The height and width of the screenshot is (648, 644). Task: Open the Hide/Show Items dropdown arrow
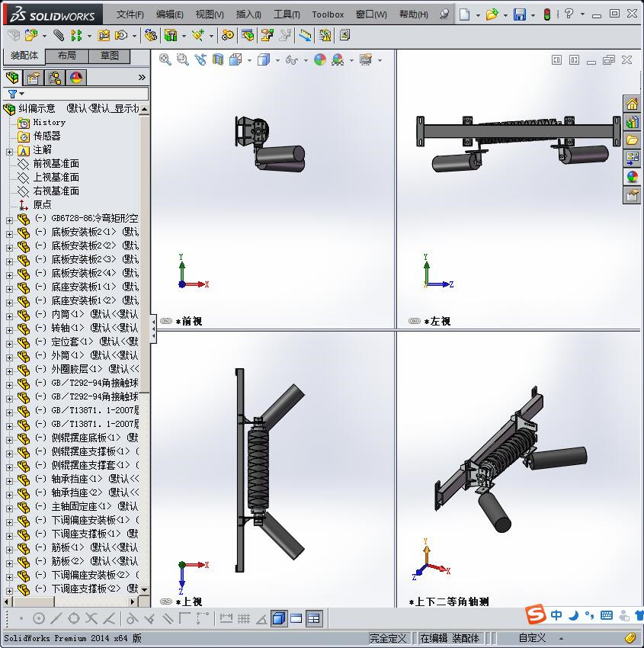click(x=306, y=60)
